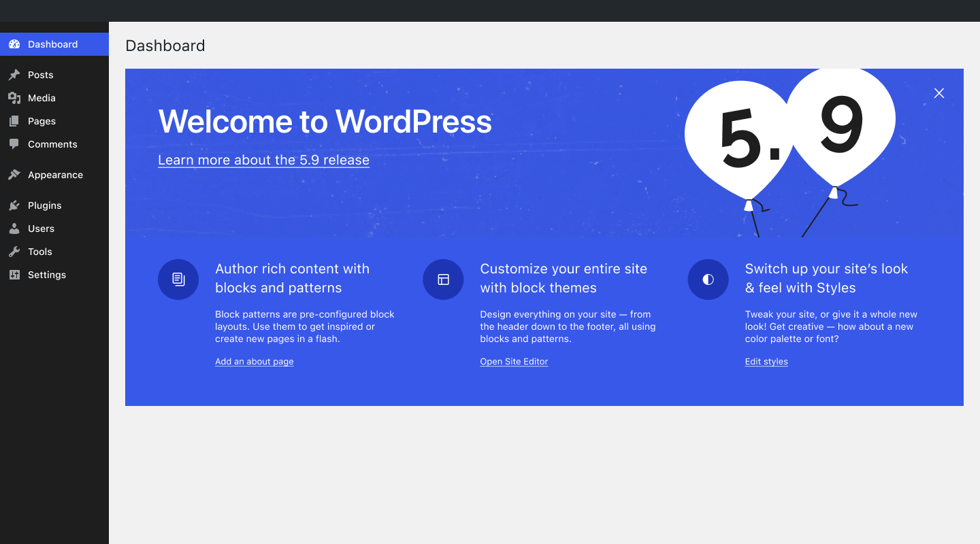
Task: Click the Posts pushpin icon
Action: [x=14, y=75]
